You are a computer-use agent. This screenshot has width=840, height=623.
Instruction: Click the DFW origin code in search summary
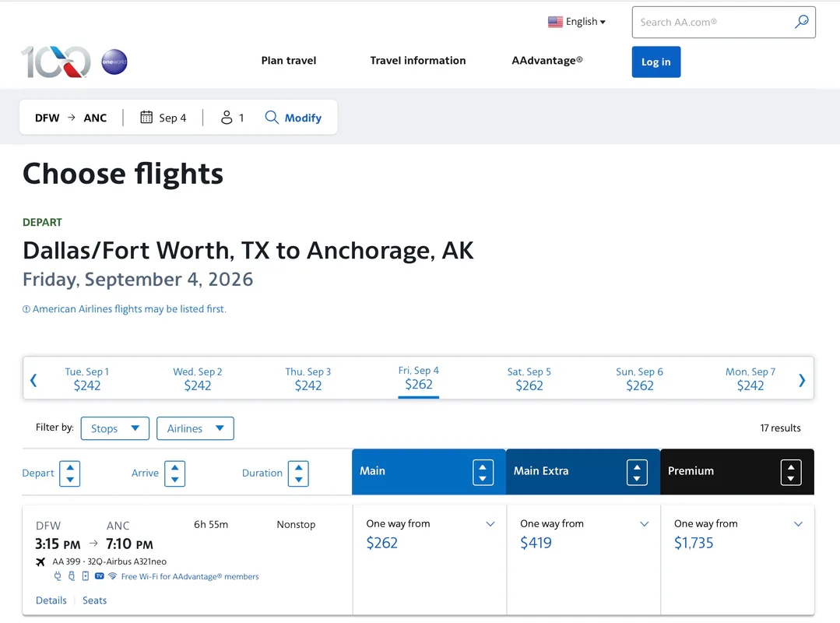pos(47,118)
